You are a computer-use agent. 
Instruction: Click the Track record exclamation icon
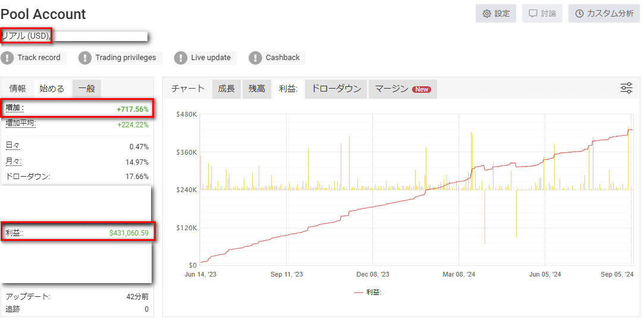(7, 58)
